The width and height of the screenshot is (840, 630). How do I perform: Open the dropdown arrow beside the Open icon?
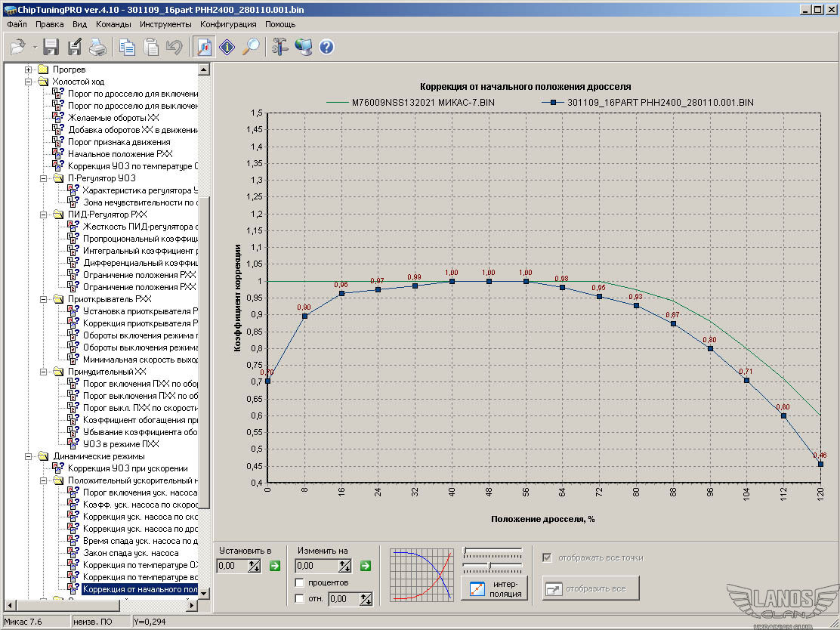pos(35,48)
